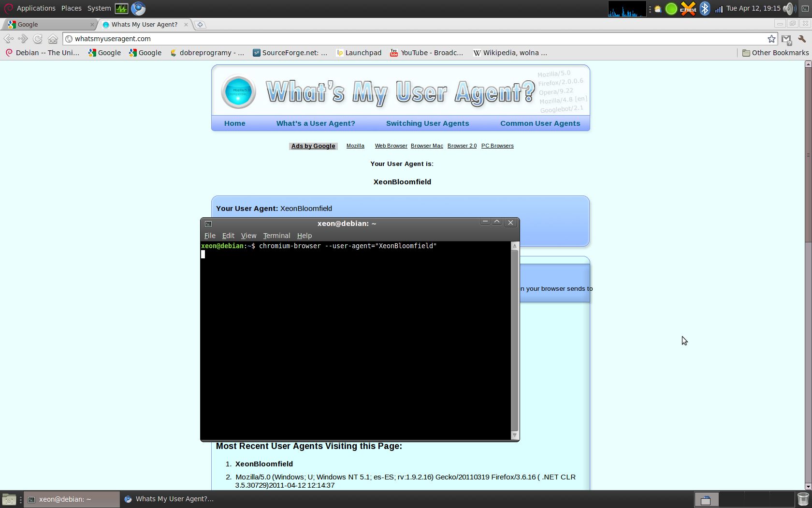Open the terminal View menu

pyautogui.click(x=248, y=236)
